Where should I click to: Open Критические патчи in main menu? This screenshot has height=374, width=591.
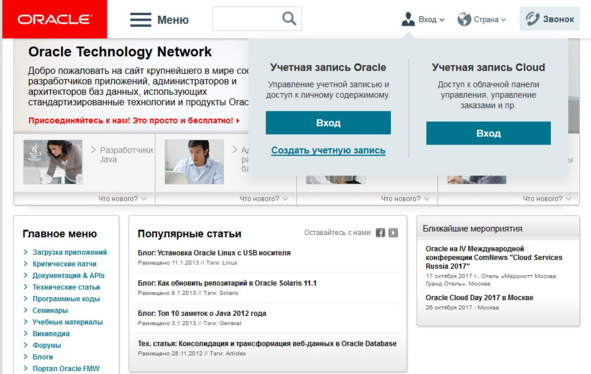click(x=64, y=264)
